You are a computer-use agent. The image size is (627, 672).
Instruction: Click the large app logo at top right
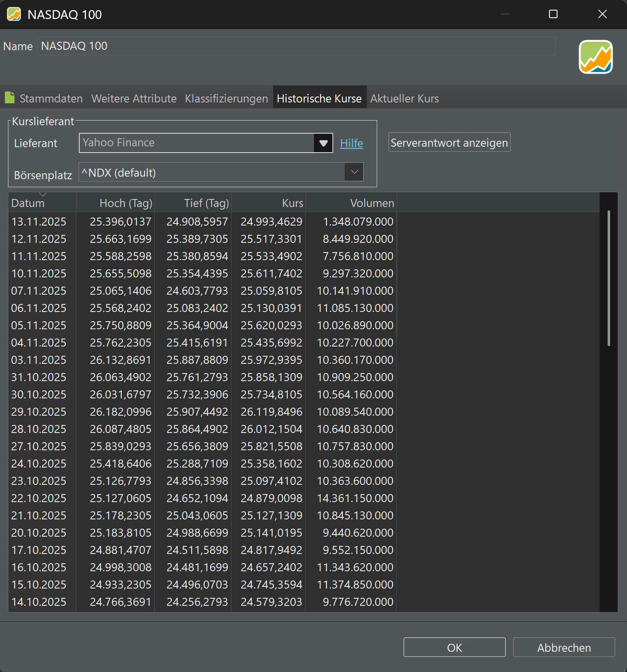pyautogui.click(x=595, y=57)
